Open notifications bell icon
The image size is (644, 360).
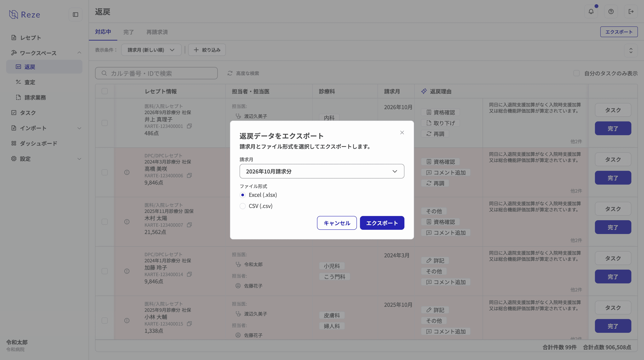click(x=591, y=11)
